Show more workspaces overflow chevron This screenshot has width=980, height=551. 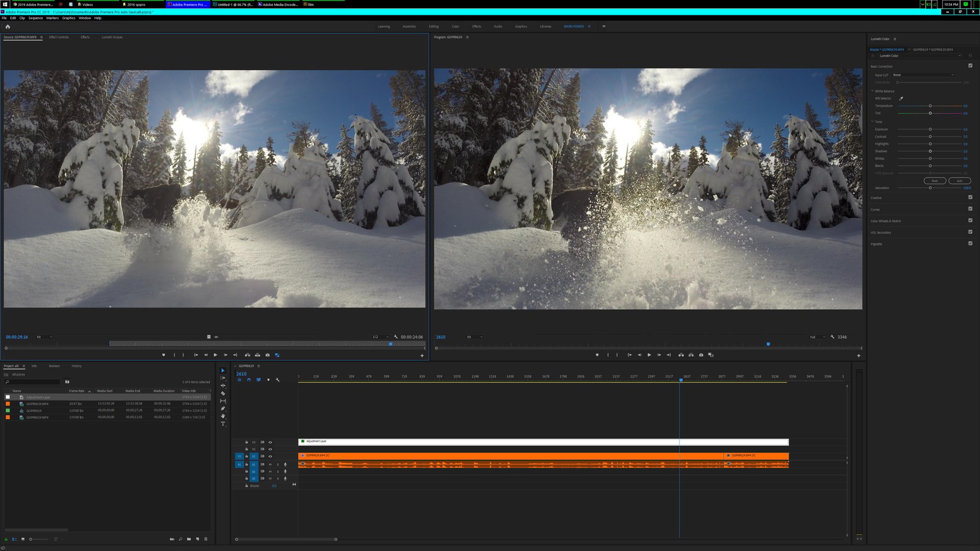point(604,27)
